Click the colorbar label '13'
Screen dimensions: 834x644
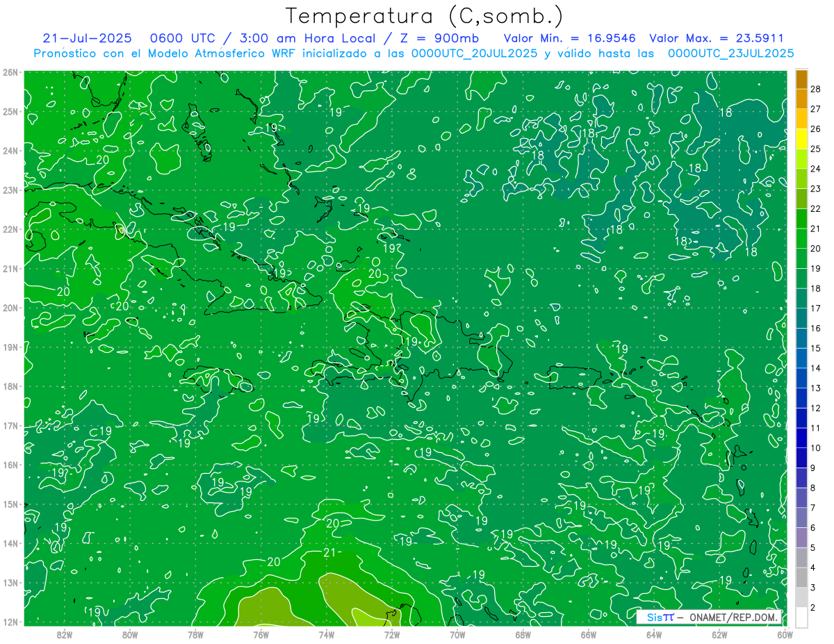pyautogui.click(x=816, y=388)
